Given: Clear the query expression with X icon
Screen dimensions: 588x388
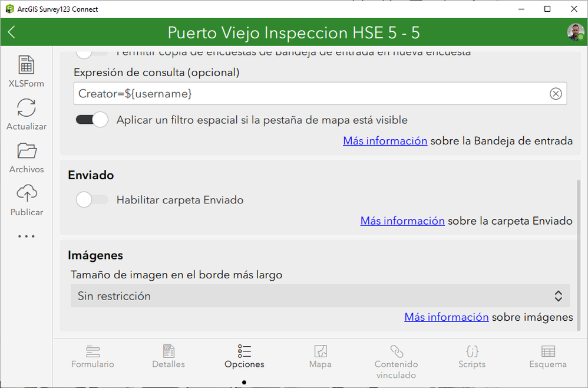Looking at the screenshot, I should 556,93.
